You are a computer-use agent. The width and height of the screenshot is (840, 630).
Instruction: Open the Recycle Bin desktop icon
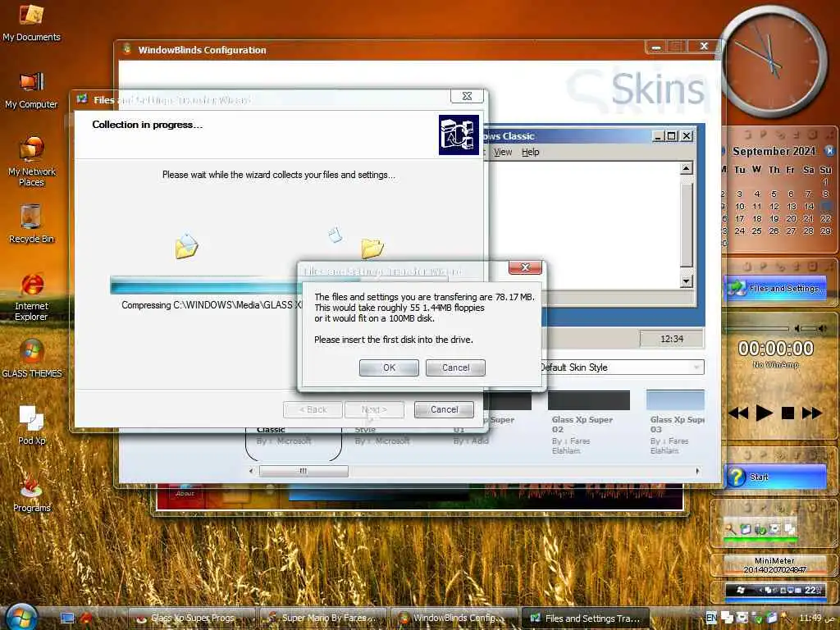coord(31,223)
